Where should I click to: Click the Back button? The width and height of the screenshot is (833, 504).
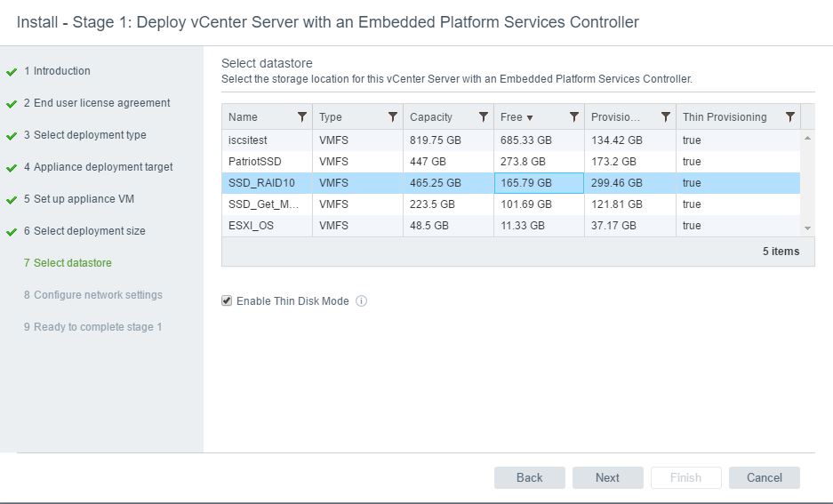[530, 477]
